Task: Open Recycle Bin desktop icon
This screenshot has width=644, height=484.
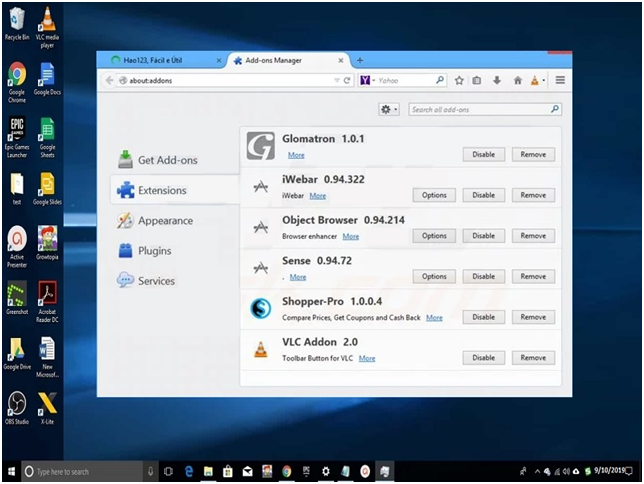Action: (17, 24)
